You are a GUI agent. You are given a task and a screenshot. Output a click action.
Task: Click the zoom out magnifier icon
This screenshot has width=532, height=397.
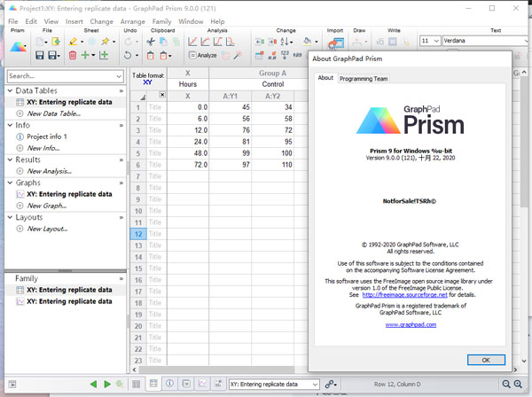point(505,384)
